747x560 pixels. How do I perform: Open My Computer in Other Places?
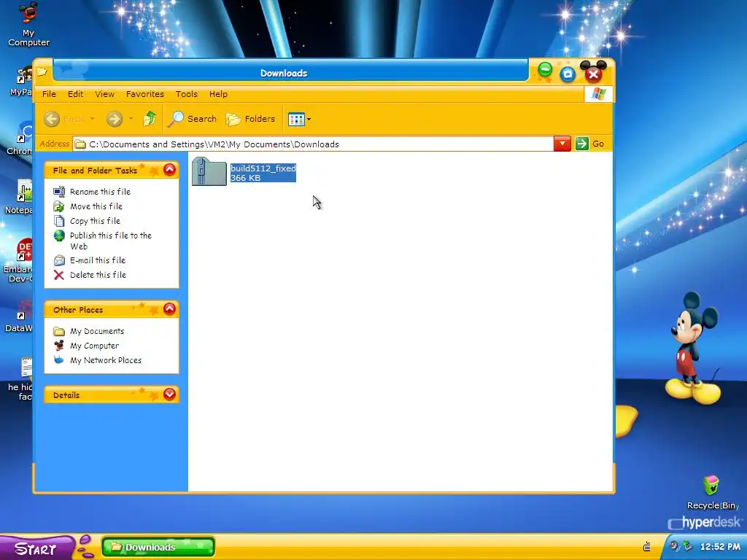point(94,346)
